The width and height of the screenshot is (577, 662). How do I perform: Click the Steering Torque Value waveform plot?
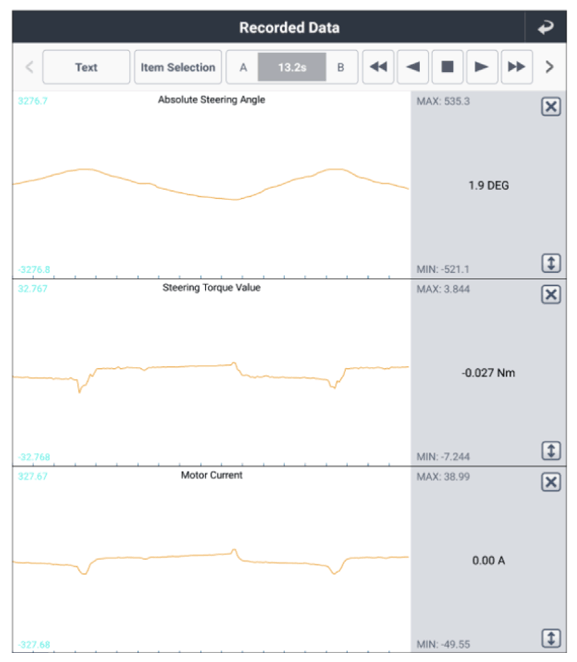pos(211,373)
